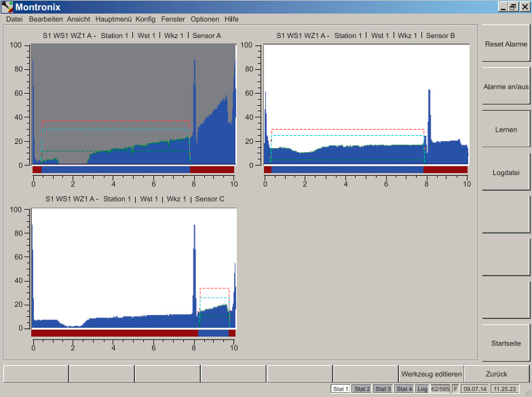This screenshot has width=532, height=397.
Task: Click the Montronix application icon in title bar
Action: (7, 7)
